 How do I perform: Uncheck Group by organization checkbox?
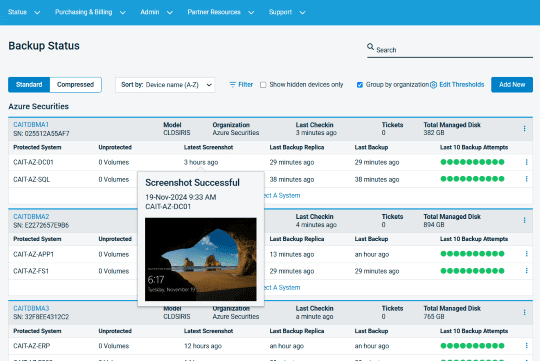click(360, 85)
